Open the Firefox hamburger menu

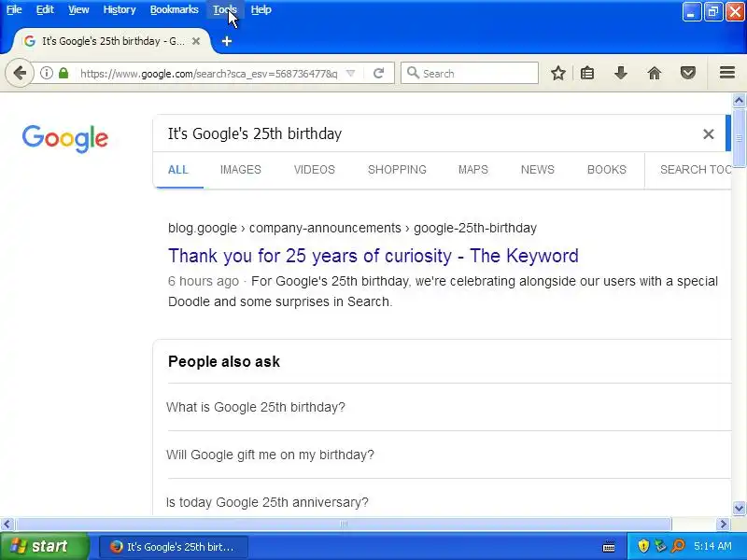727,73
